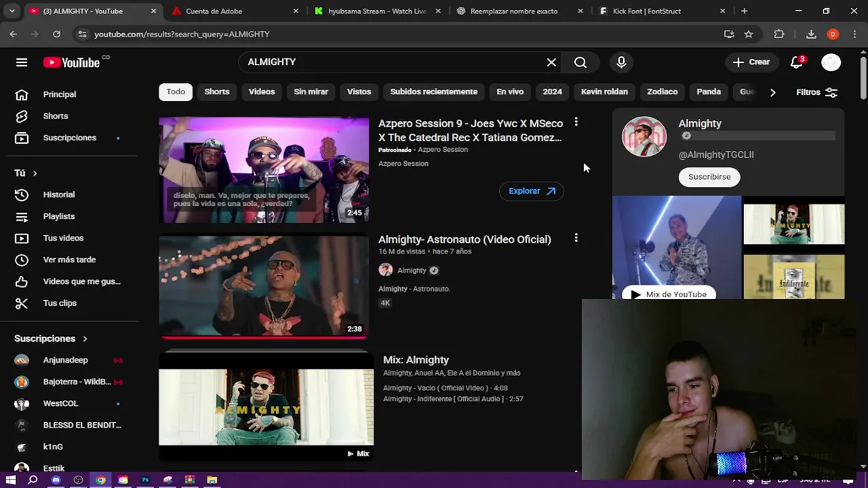Viewport: 868px width, 488px height.
Task: Expand the Tú section chevron
Action: [35, 174]
